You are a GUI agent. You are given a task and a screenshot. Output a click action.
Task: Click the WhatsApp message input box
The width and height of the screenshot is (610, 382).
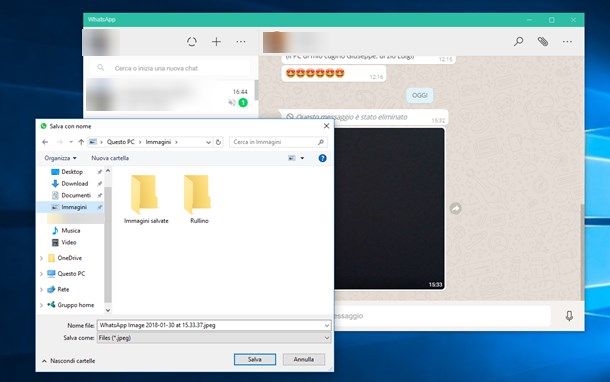(x=442, y=315)
